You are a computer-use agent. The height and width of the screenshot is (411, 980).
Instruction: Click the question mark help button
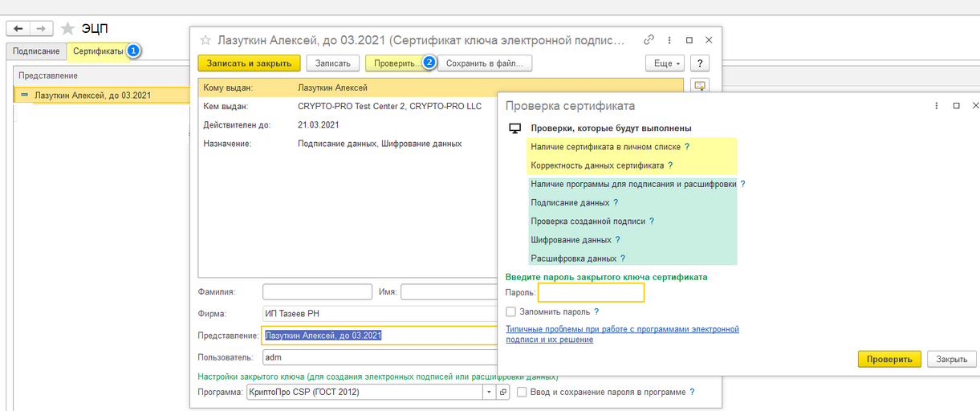coord(699,63)
